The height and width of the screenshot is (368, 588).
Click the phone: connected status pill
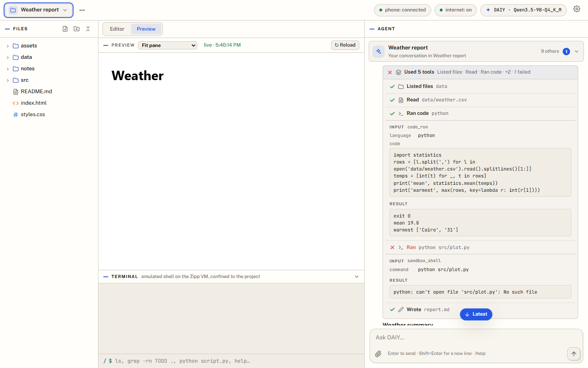click(x=402, y=10)
